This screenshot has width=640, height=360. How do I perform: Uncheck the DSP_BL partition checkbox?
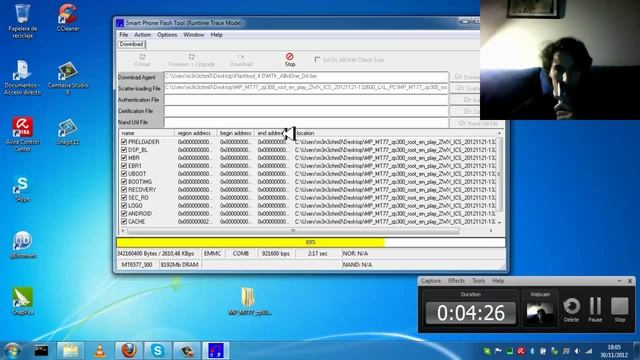click(124, 150)
